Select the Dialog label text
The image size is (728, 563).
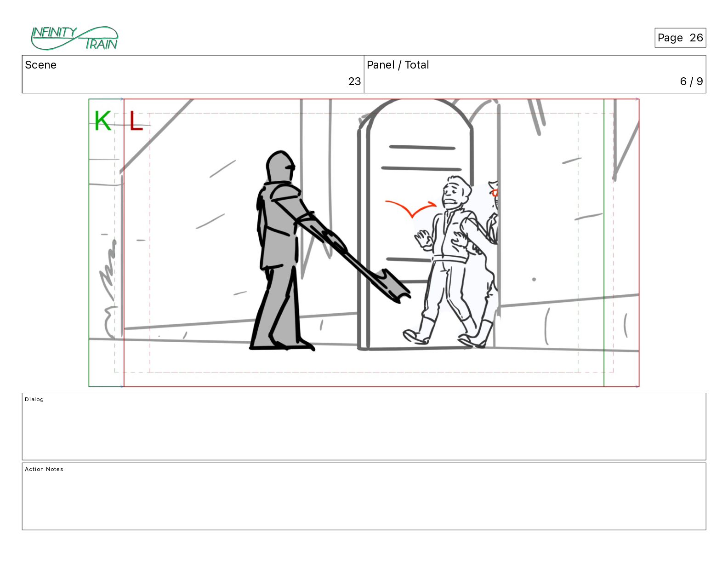34,399
